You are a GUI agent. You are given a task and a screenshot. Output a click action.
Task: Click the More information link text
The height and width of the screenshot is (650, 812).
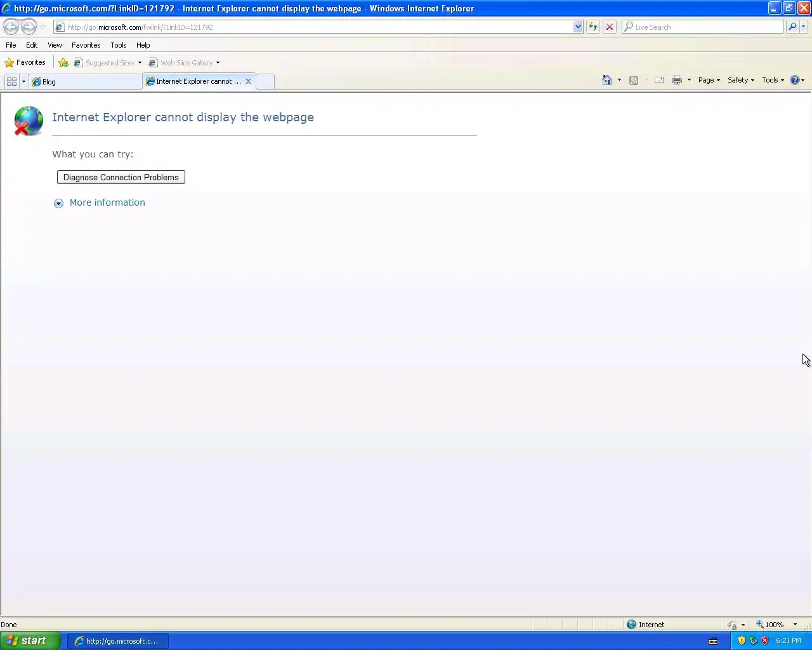(x=107, y=202)
